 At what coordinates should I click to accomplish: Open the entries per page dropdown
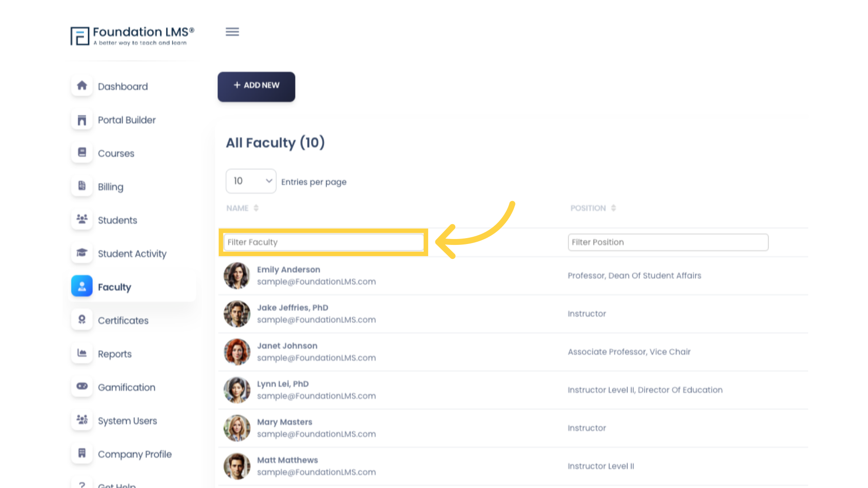tap(250, 181)
